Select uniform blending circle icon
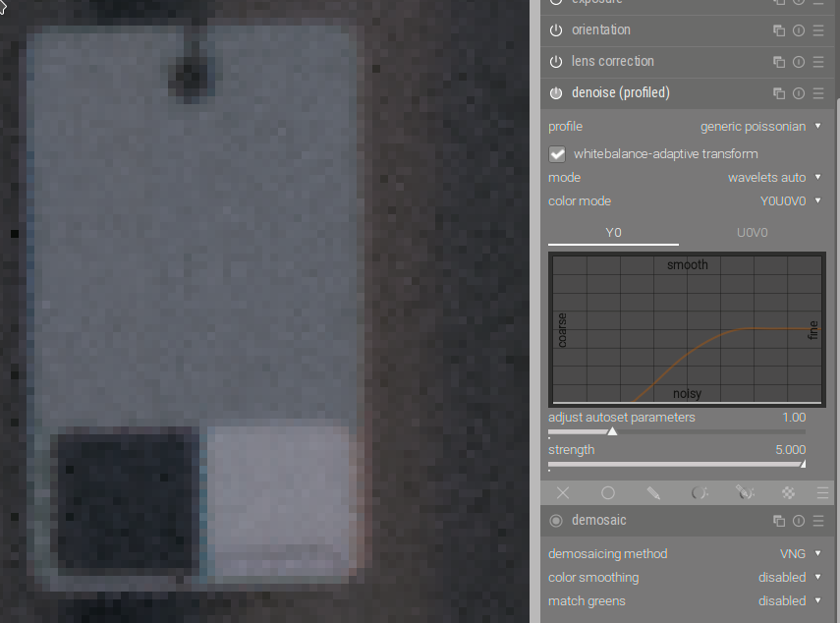The image size is (840, 623). coord(608,493)
